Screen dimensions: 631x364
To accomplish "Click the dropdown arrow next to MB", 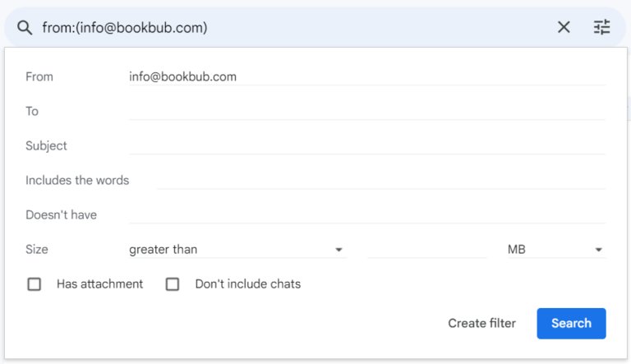I will pos(598,250).
